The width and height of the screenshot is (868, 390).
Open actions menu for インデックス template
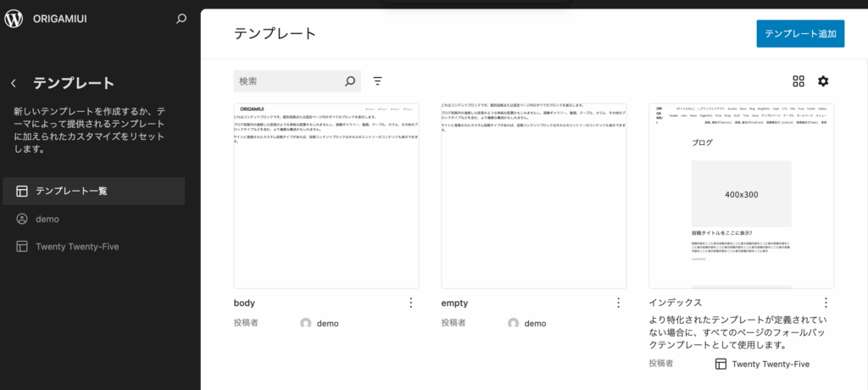(826, 303)
